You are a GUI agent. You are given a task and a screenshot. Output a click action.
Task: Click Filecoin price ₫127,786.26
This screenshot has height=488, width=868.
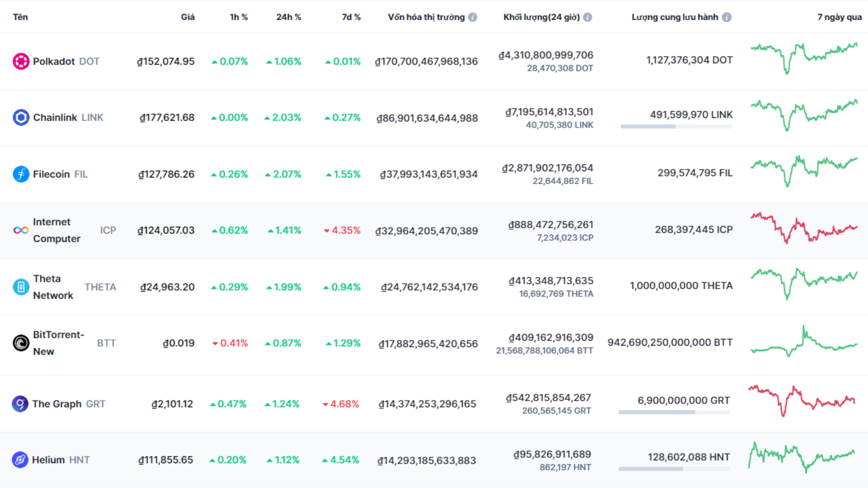pyautogui.click(x=166, y=174)
